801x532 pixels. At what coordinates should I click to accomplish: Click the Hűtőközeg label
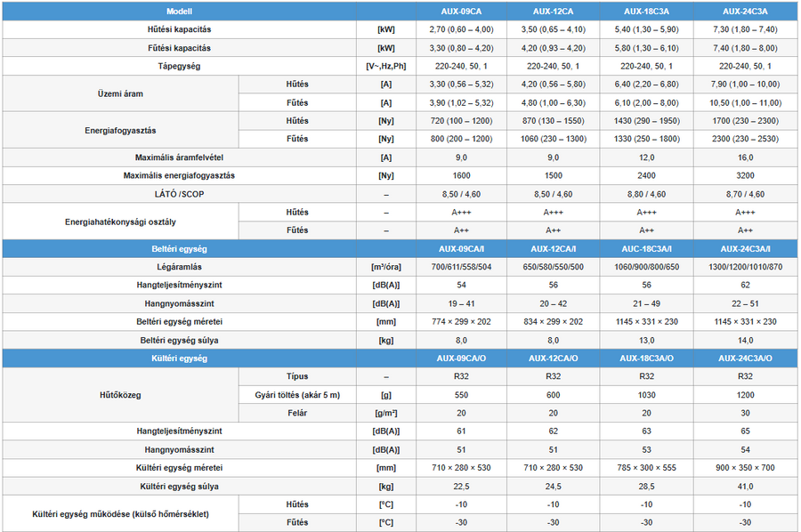(x=120, y=395)
